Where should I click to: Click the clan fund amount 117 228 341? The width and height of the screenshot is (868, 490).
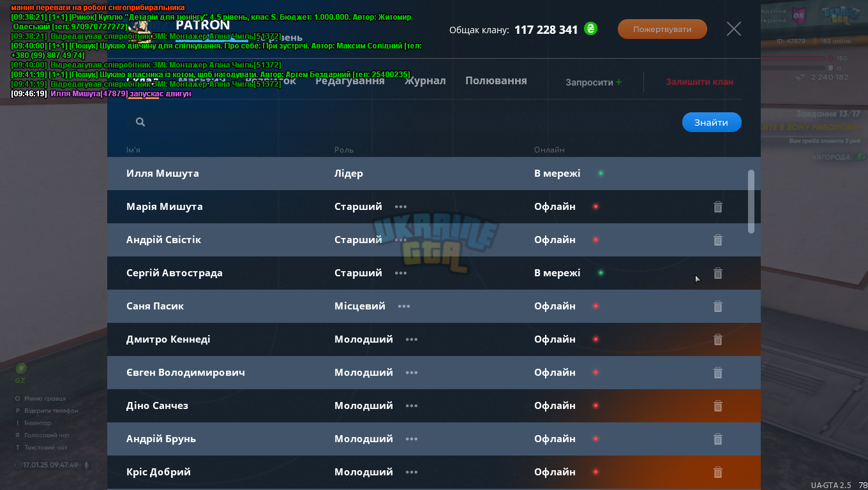(x=546, y=29)
